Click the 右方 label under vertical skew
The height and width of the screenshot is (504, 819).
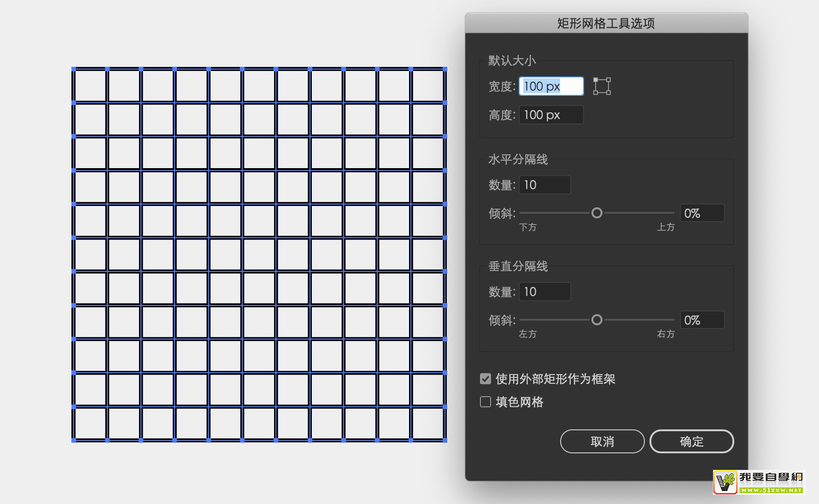tap(666, 334)
